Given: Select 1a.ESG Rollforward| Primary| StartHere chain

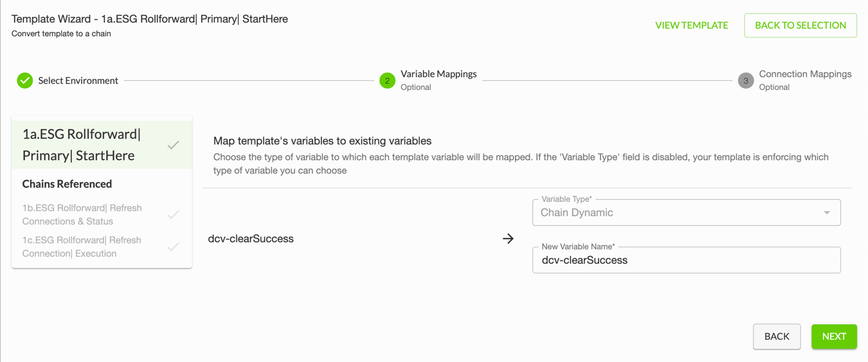Looking at the screenshot, I should pos(84,145).
